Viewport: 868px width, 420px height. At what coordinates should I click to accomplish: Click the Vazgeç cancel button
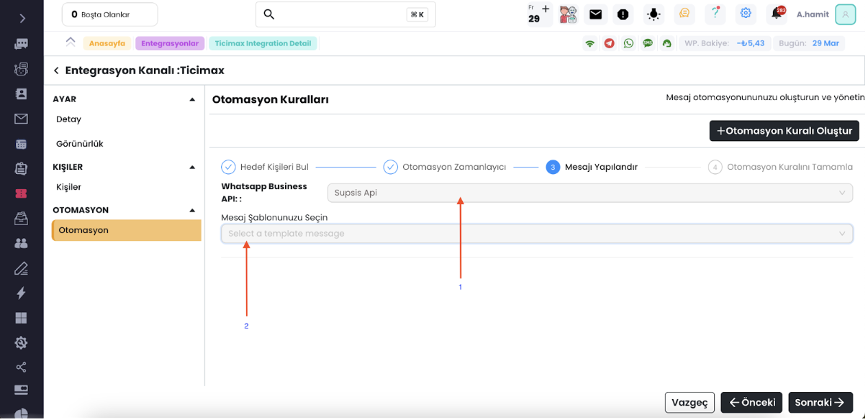[x=690, y=403]
